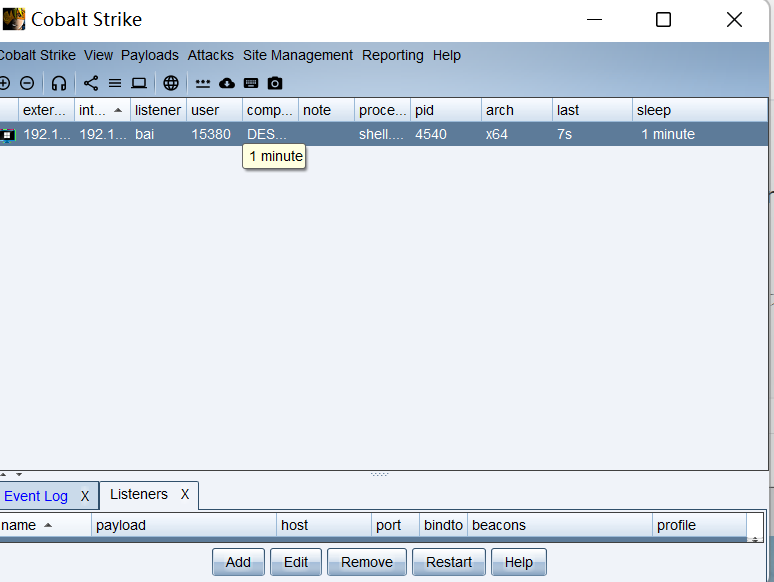Sort listeners by name column
Screen dimensions: 774x582
(x=45, y=525)
